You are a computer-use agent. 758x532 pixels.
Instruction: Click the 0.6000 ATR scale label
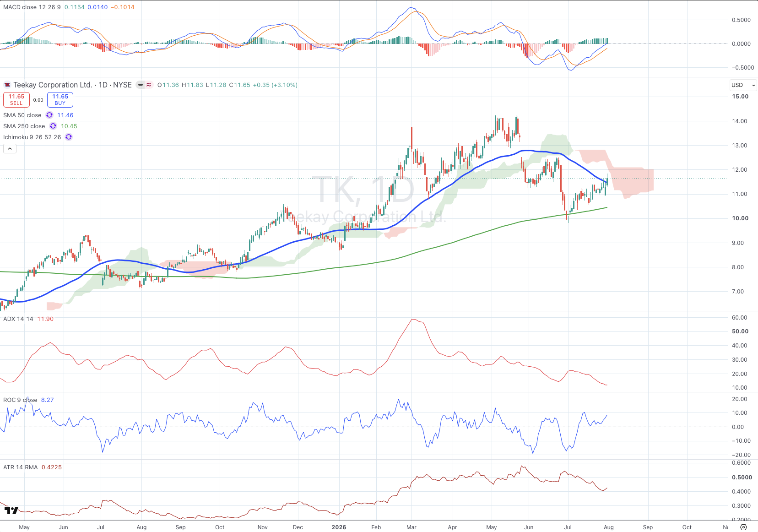tap(742, 462)
